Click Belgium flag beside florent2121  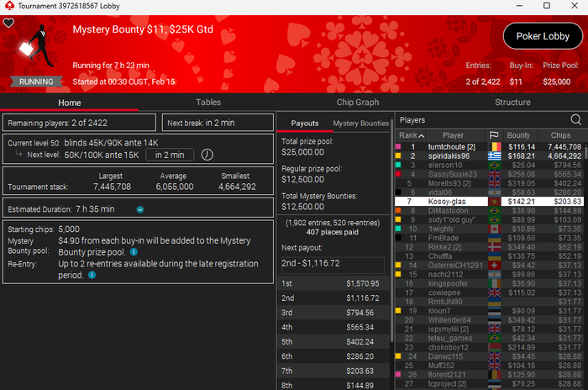[x=495, y=375]
